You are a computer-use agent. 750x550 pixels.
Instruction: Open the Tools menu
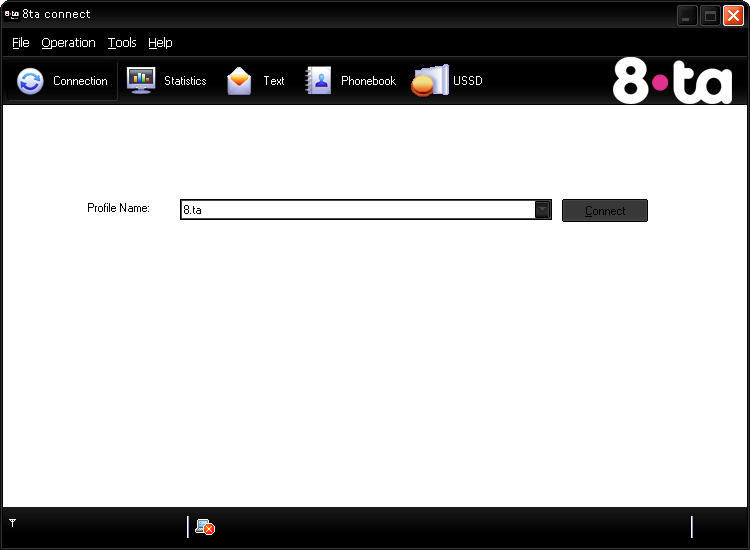[122, 43]
